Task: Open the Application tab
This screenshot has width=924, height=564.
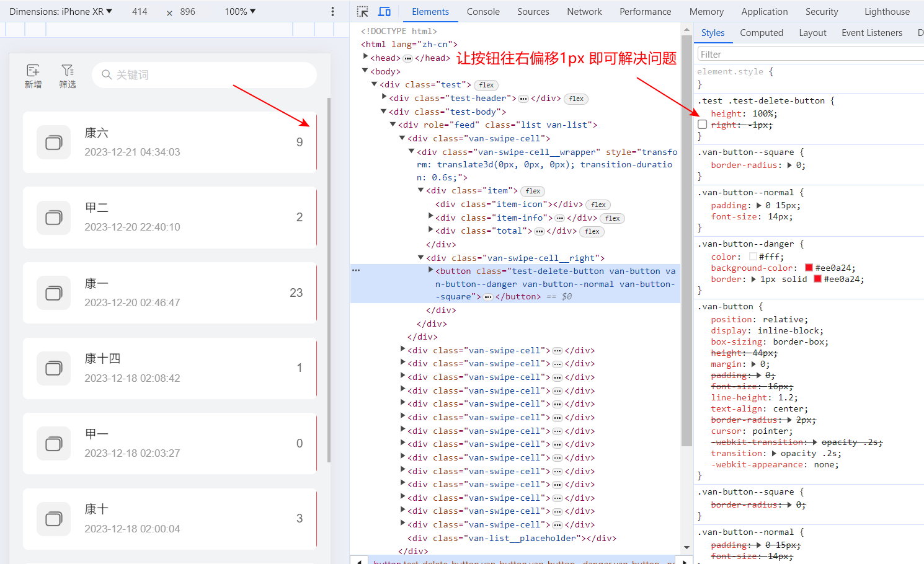Action: click(x=765, y=12)
